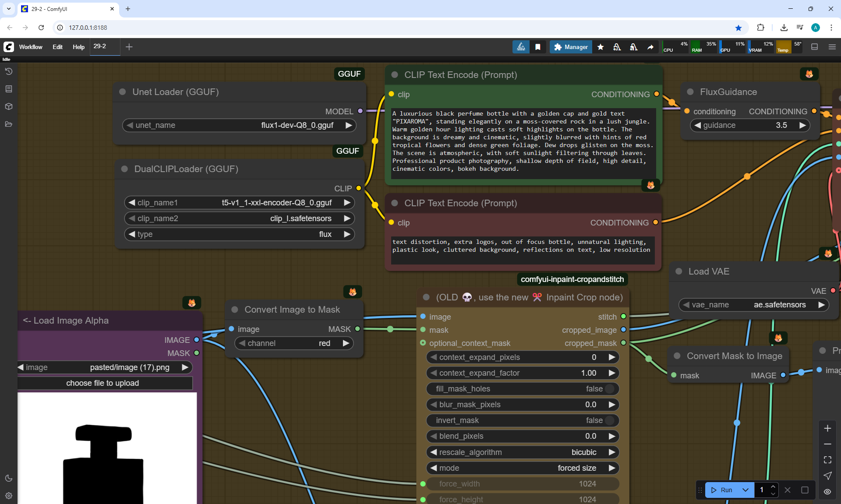Click the share arrow icon in toolbar

coord(650,47)
